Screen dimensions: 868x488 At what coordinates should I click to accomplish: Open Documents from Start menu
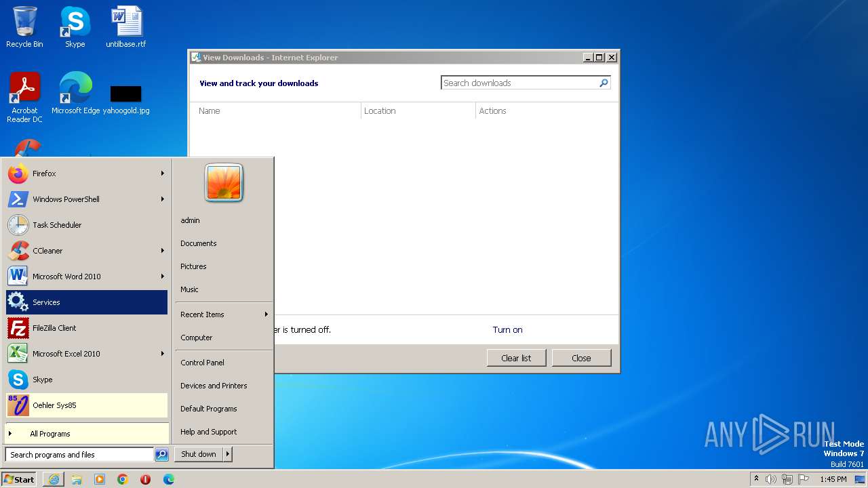pyautogui.click(x=199, y=243)
